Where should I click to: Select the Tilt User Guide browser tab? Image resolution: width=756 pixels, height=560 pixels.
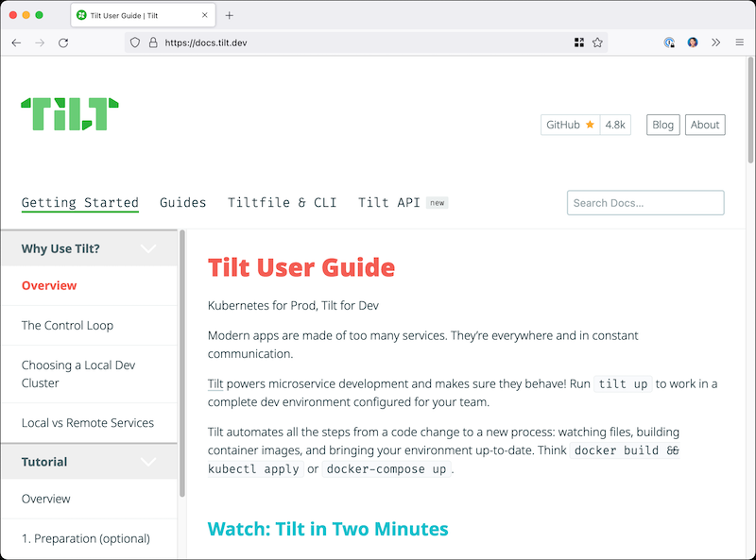144,15
